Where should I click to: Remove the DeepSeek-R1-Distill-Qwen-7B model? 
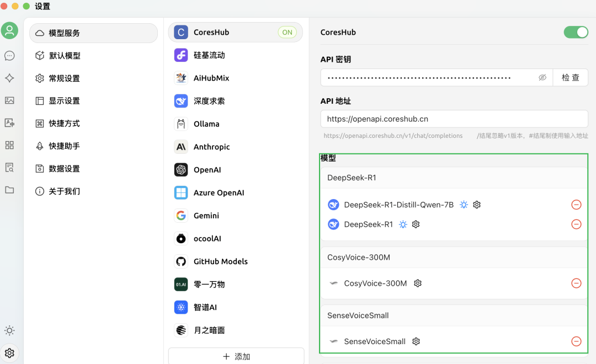[x=576, y=205]
